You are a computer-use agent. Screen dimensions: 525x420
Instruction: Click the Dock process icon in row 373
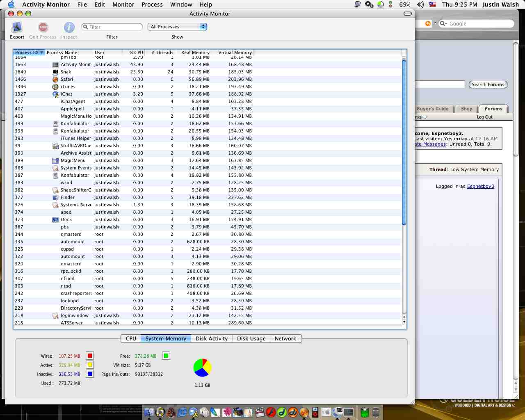pos(55,219)
